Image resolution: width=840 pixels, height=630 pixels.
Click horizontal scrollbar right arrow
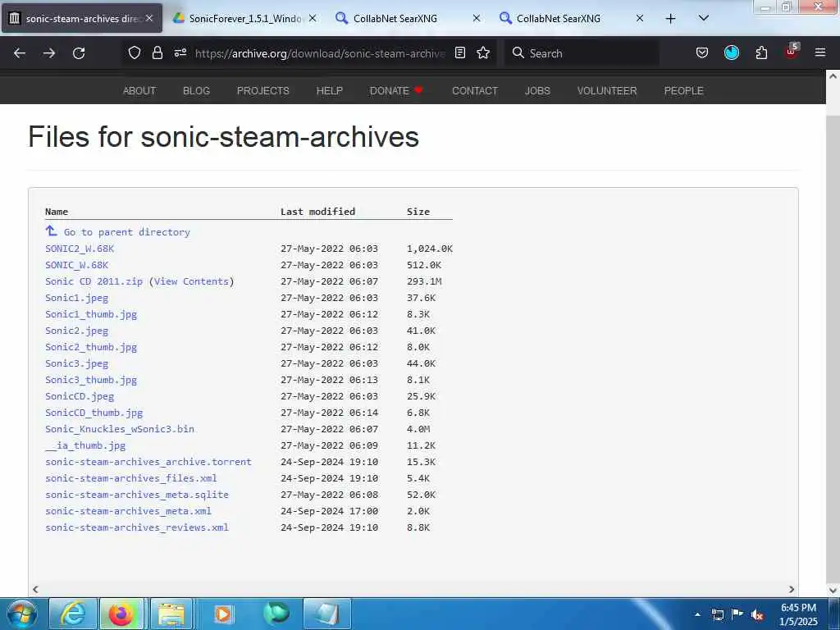(x=792, y=589)
